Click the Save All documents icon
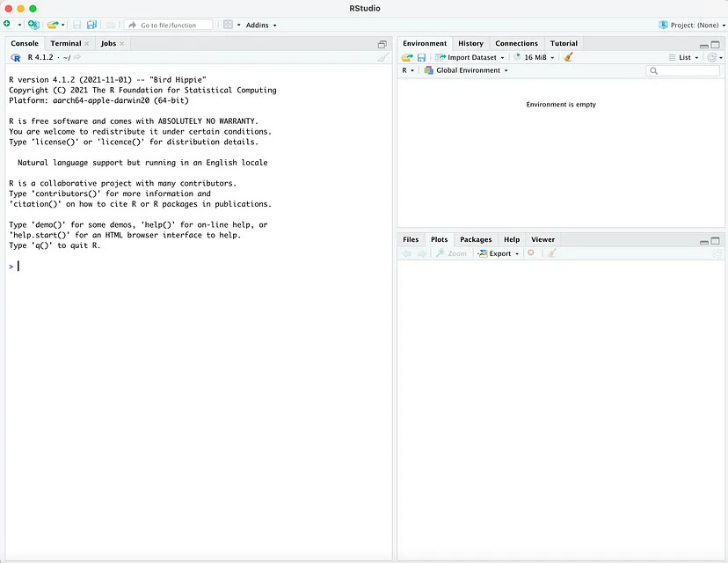This screenshot has height=563, width=728. pos(92,25)
